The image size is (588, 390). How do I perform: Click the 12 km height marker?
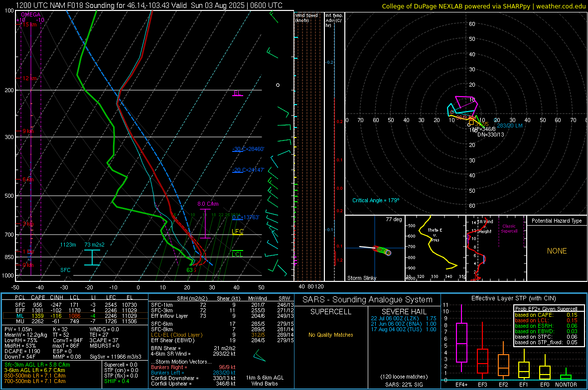point(30,78)
